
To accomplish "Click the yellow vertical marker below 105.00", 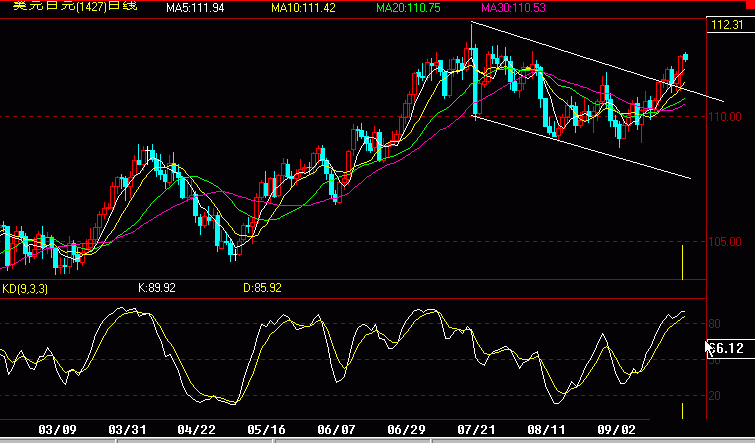I will click(x=682, y=262).
